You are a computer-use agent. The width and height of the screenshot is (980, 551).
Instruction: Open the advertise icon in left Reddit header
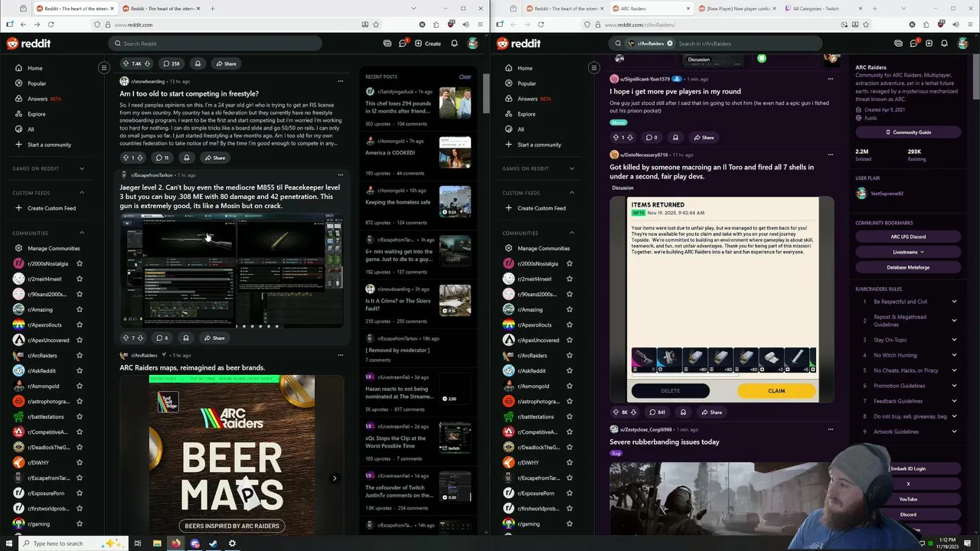[387, 44]
